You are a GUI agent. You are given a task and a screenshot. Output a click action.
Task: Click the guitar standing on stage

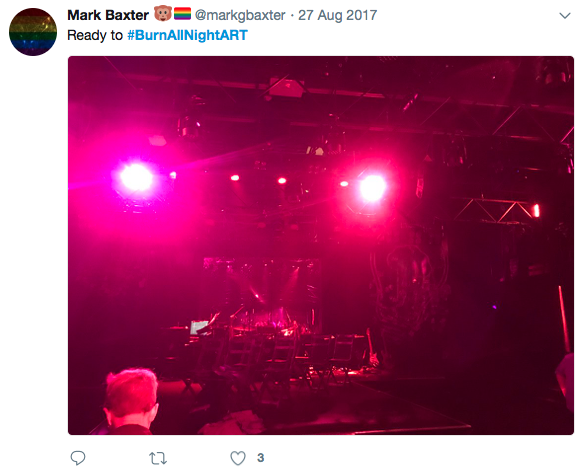point(371,348)
